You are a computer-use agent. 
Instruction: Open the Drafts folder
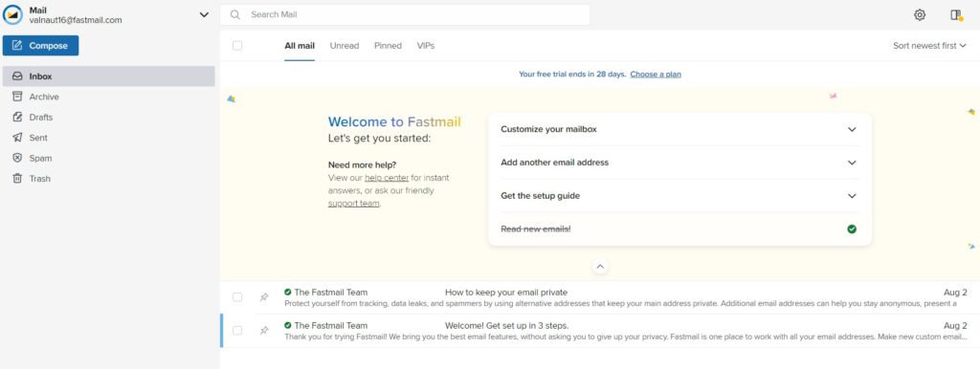pos(109,118)
